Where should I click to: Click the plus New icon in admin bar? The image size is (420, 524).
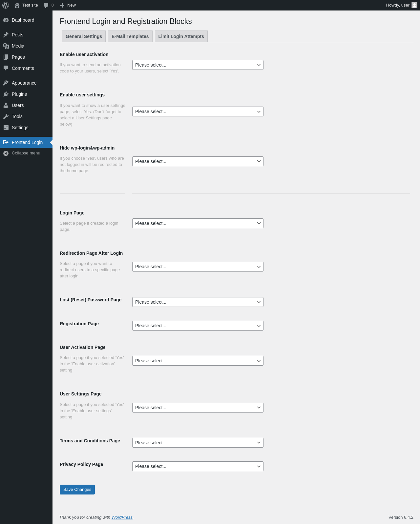(62, 5)
